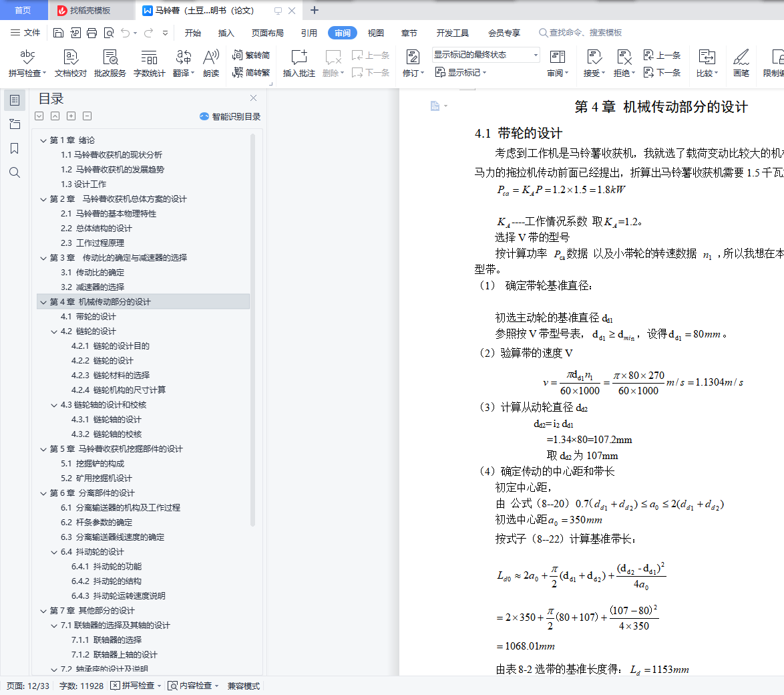Start 朗读 read aloud
Image resolution: width=784 pixels, height=695 pixels.
[x=211, y=63]
